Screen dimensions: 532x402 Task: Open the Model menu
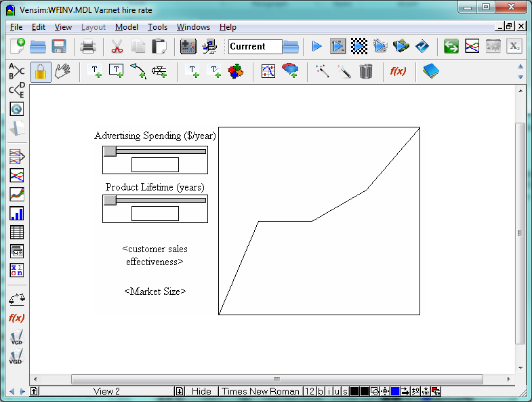click(x=127, y=27)
